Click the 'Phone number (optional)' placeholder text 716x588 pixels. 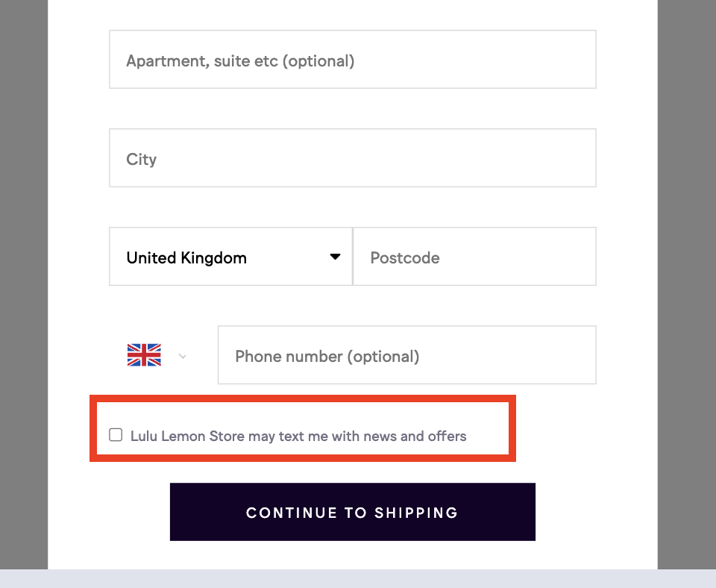click(x=327, y=356)
